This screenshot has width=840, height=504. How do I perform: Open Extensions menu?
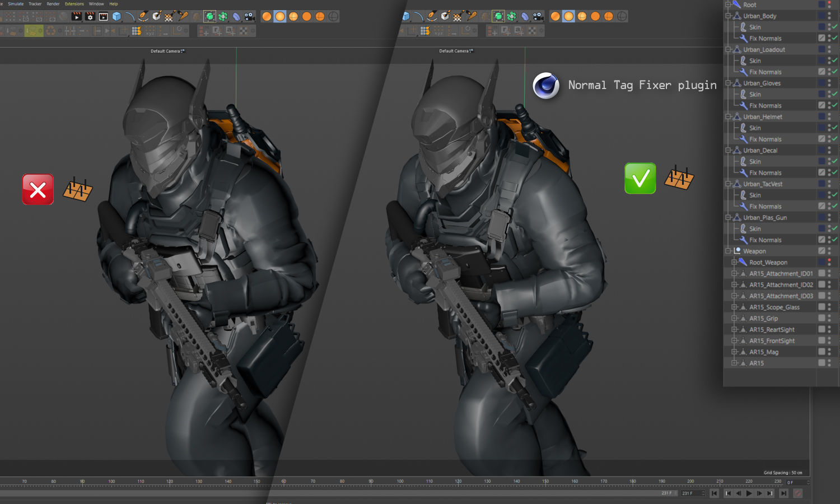point(74,4)
